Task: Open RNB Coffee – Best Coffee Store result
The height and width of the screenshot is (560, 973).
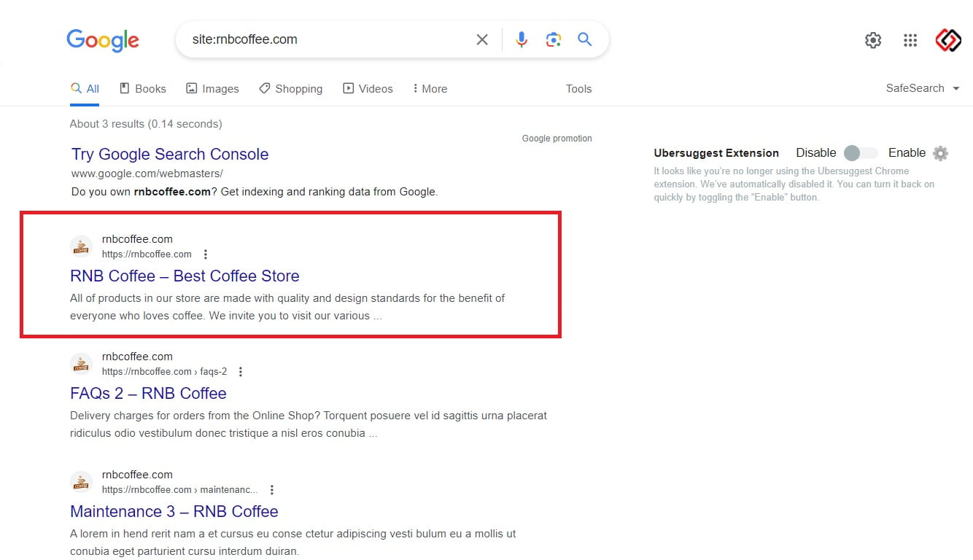Action: click(185, 276)
